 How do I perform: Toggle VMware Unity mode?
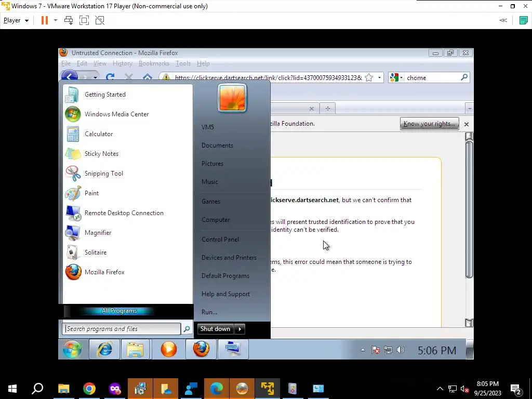tap(100, 20)
